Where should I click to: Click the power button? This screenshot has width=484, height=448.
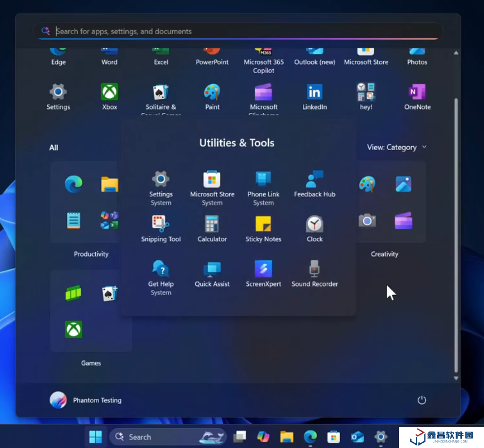421,400
